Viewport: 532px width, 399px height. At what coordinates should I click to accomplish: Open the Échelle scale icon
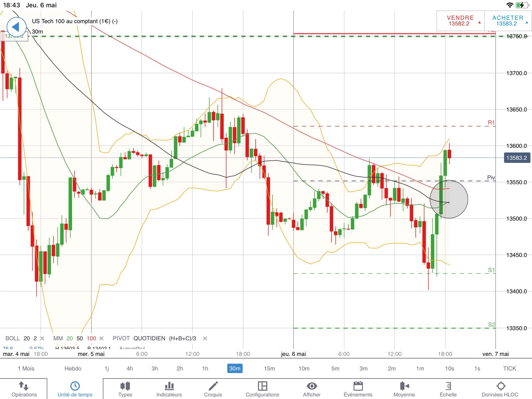pyautogui.click(x=448, y=386)
